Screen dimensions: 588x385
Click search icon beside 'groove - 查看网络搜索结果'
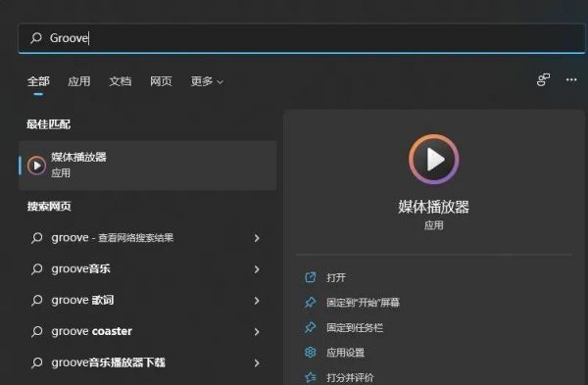tap(37, 238)
